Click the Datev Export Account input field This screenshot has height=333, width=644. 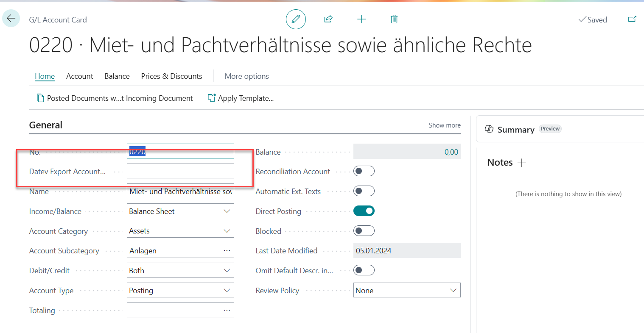(180, 171)
